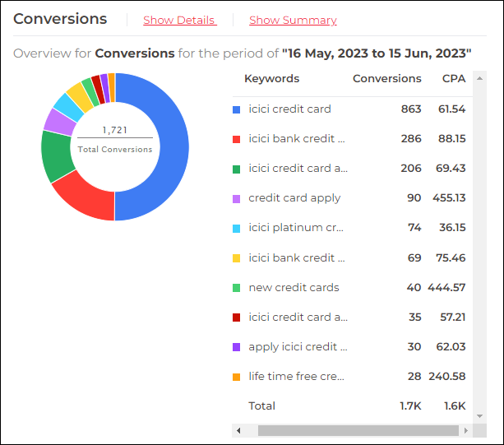
Task: Click the horizontal scrollbar thumb
Action: click(x=358, y=430)
